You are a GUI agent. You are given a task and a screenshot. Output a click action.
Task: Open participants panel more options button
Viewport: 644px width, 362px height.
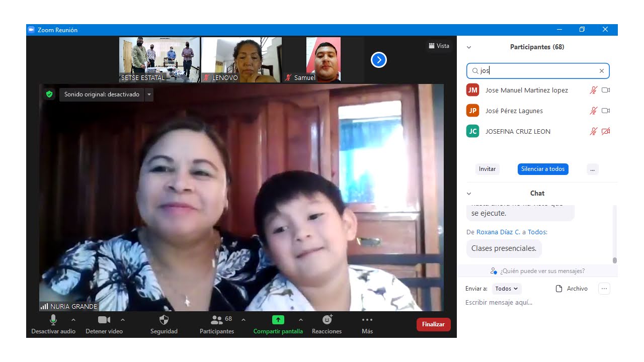point(592,169)
